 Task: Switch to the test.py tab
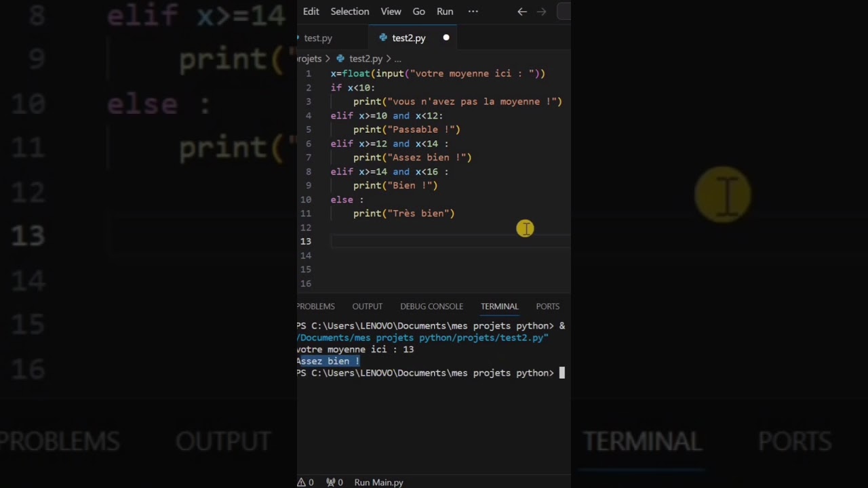(x=318, y=38)
